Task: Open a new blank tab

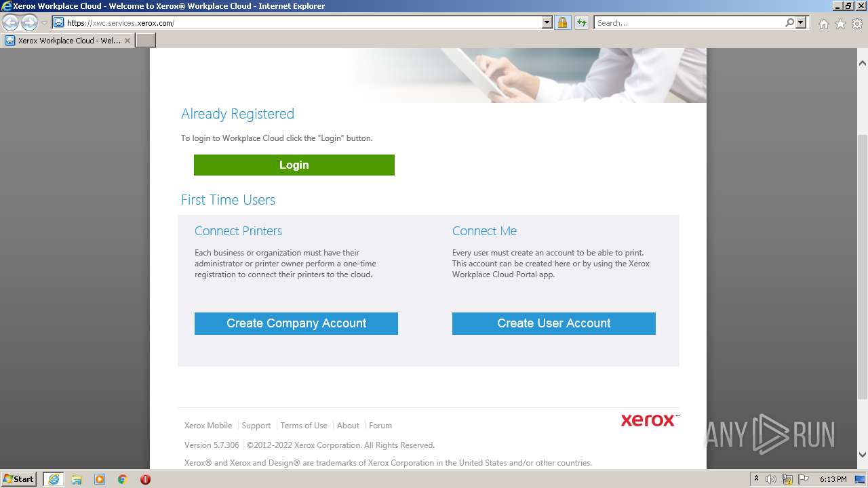Action: tap(146, 40)
